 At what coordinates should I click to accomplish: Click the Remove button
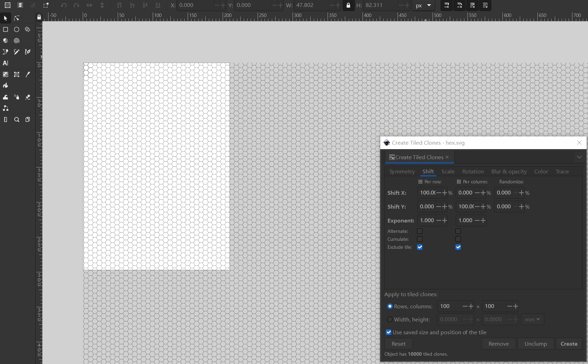point(499,344)
